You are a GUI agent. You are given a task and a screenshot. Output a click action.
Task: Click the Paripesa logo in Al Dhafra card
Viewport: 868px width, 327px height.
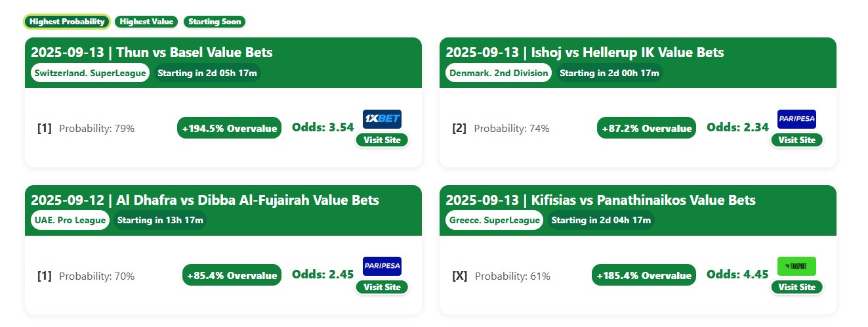tap(382, 266)
